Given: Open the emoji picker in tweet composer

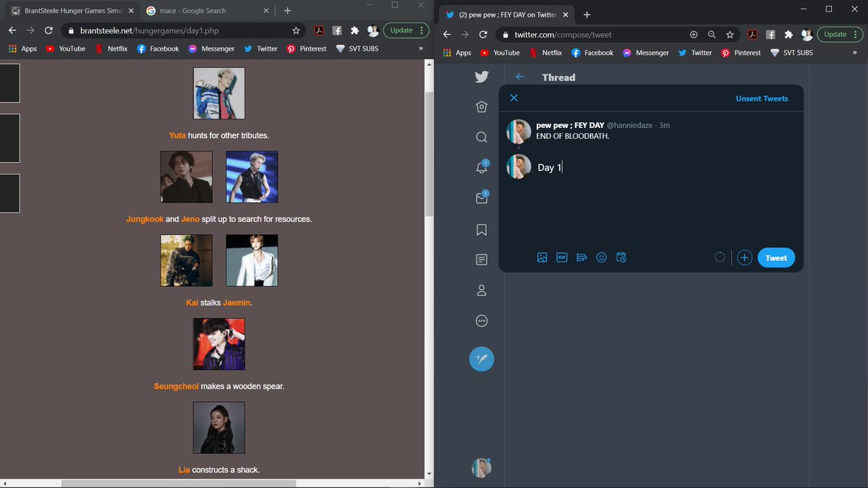Looking at the screenshot, I should tap(601, 257).
